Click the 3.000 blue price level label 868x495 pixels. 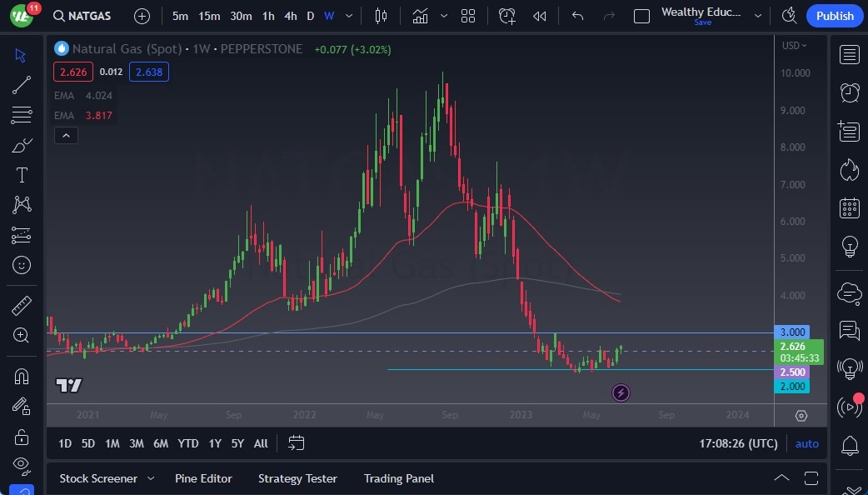coord(791,332)
